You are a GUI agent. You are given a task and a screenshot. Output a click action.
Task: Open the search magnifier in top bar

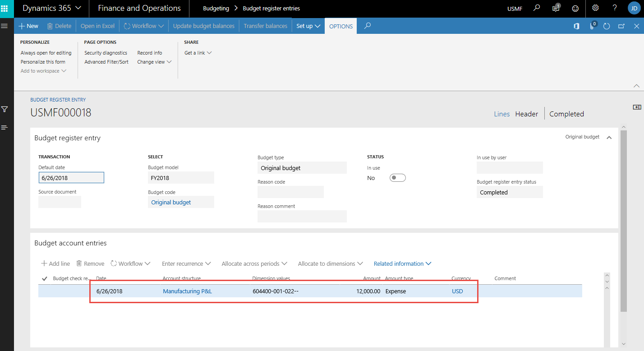[537, 8]
